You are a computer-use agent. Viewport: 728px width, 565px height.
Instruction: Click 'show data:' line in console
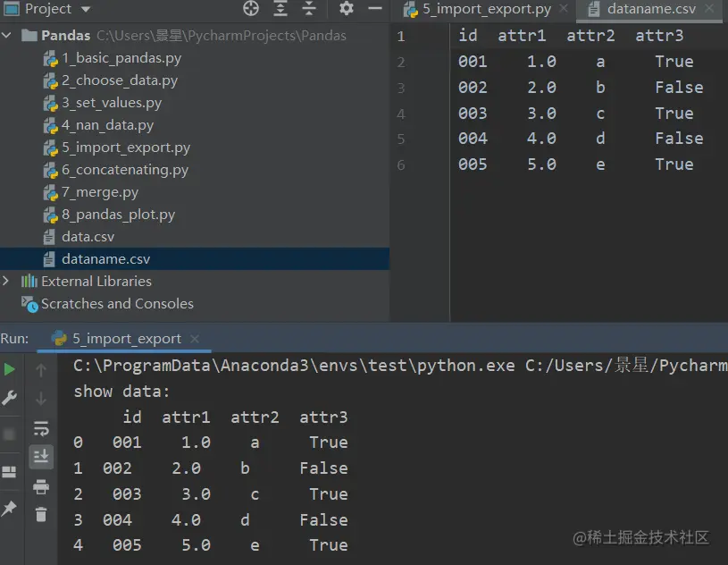[121, 392]
